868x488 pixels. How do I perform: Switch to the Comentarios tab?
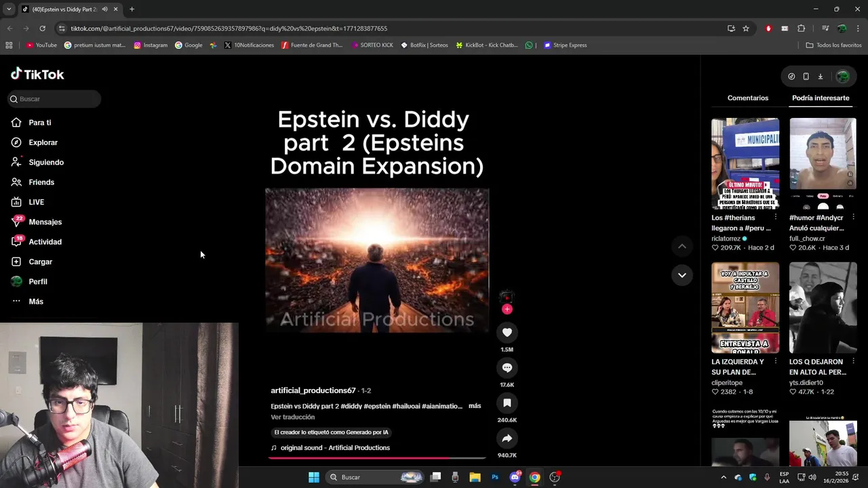click(748, 98)
